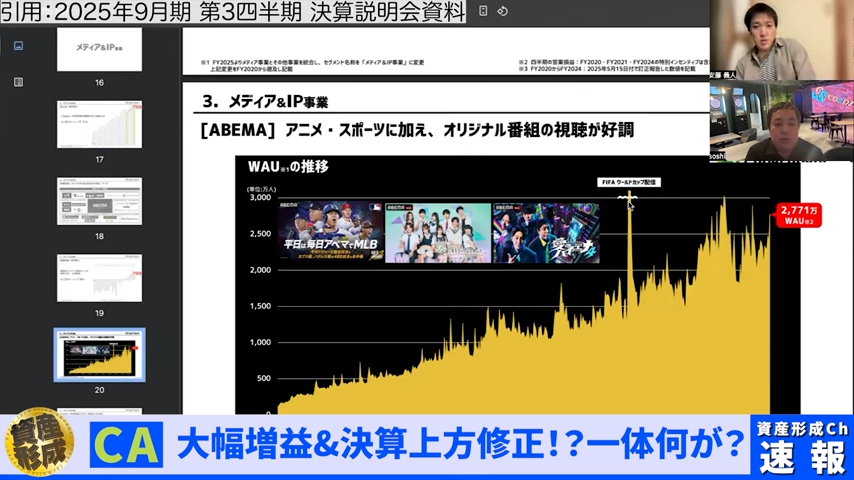
Task: Open the document outline sidebar view
Action: 19,82
